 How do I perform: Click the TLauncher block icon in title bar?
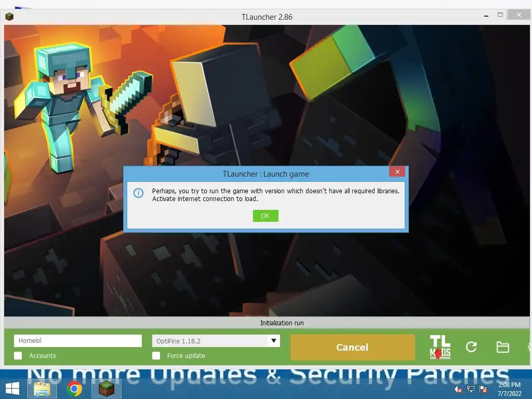(x=9, y=16)
